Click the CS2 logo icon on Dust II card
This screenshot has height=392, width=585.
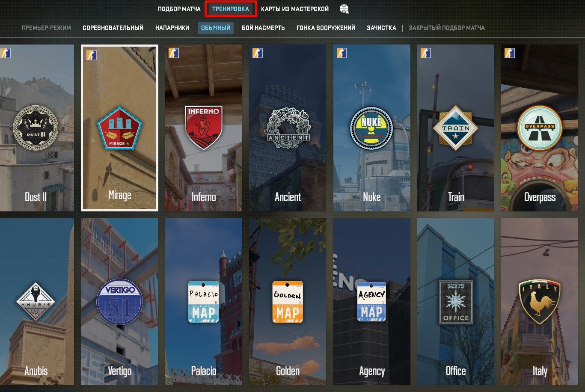pos(6,53)
